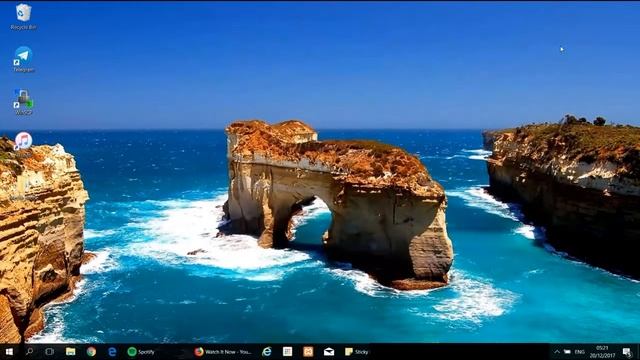Launch Telegram from the desktop shortcut

[x=23, y=59]
